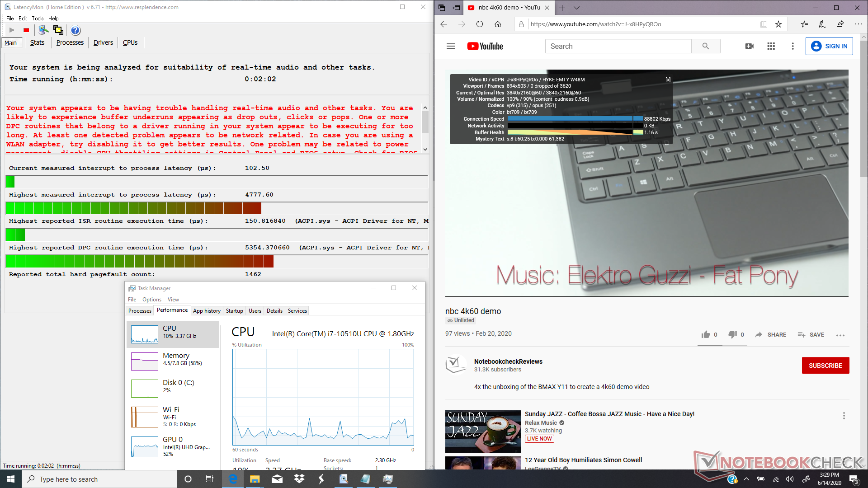Open Task Manager Options menu
868x488 pixels.
pyautogui.click(x=152, y=300)
